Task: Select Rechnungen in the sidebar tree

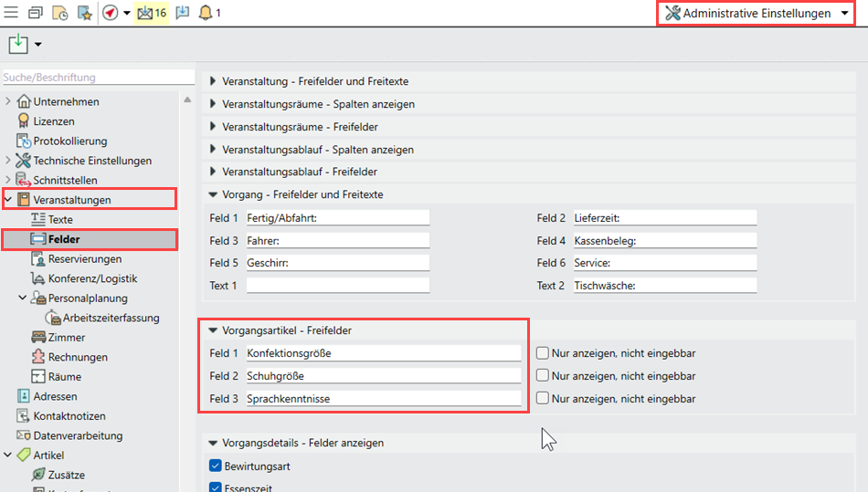Action: pyautogui.click(x=78, y=357)
